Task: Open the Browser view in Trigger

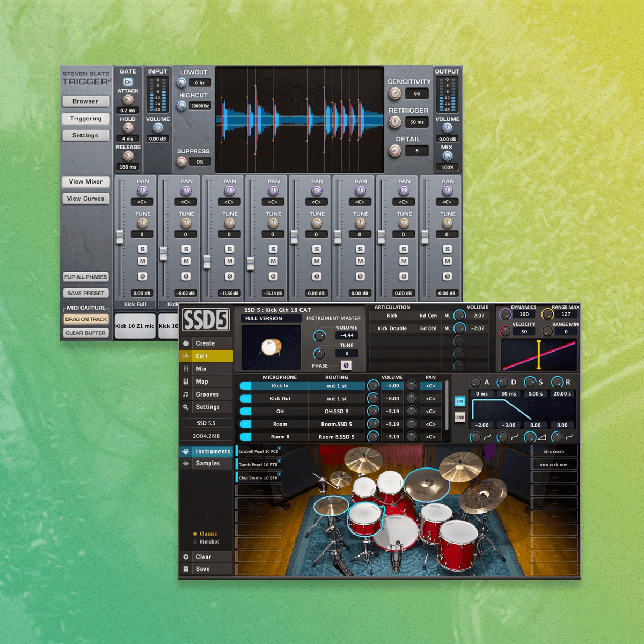Action: [86, 101]
